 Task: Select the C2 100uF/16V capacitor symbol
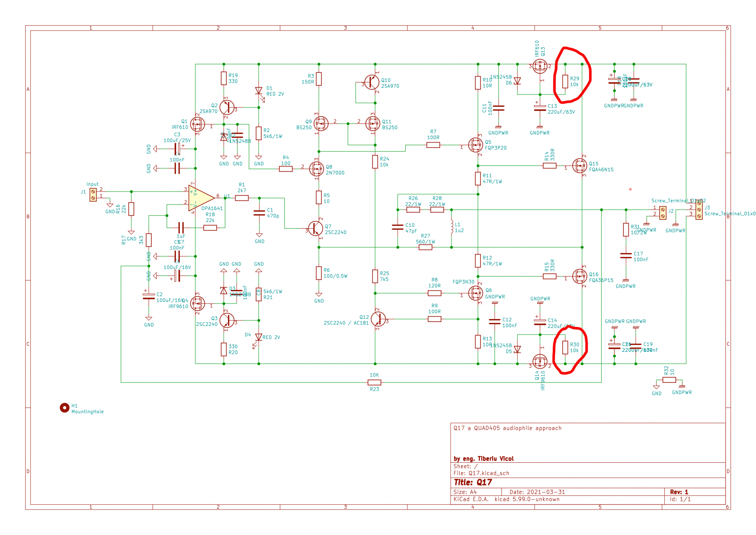(x=149, y=296)
